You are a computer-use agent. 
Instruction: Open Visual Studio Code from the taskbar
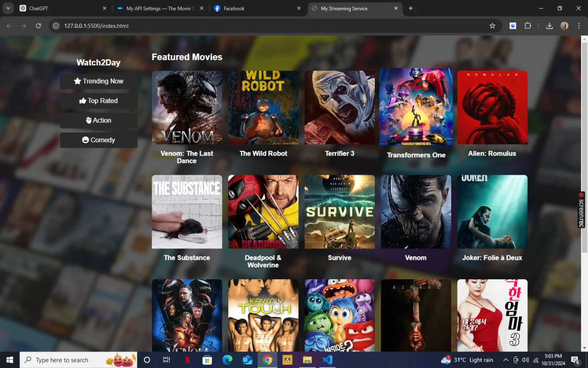coord(328,360)
